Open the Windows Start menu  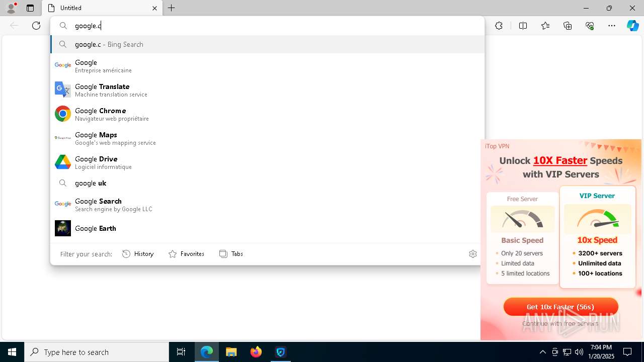pyautogui.click(x=12, y=352)
